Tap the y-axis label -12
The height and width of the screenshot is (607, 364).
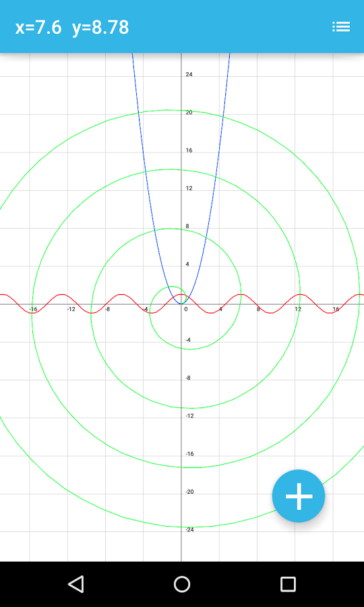(x=189, y=415)
